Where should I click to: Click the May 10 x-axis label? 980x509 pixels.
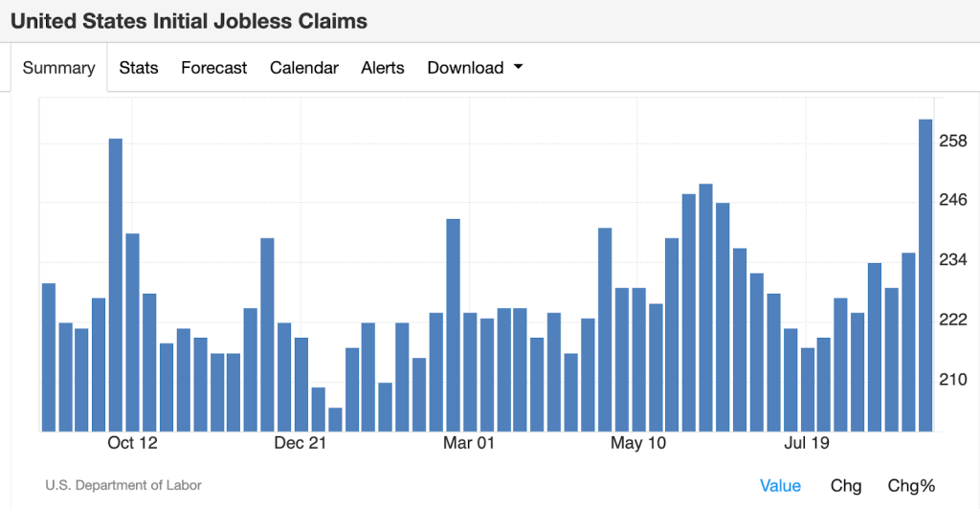point(638,443)
